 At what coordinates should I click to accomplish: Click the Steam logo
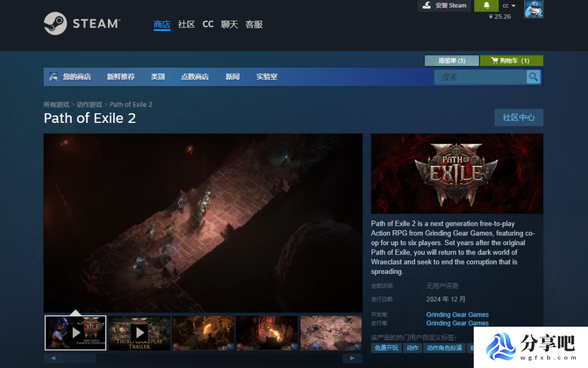[x=82, y=23]
